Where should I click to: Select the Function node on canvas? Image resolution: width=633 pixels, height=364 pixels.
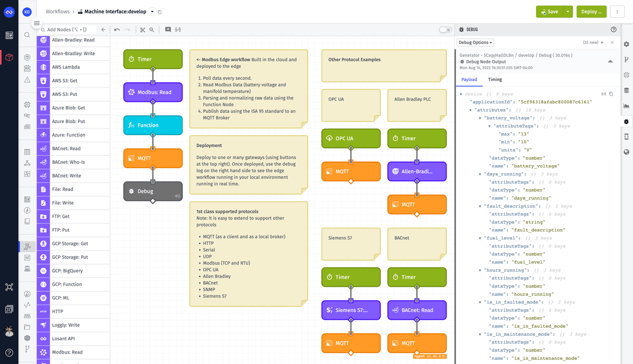(x=153, y=125)
